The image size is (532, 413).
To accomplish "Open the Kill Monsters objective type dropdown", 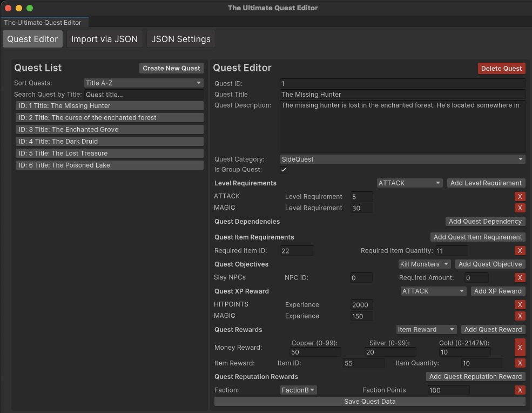I will click(425, 264).
